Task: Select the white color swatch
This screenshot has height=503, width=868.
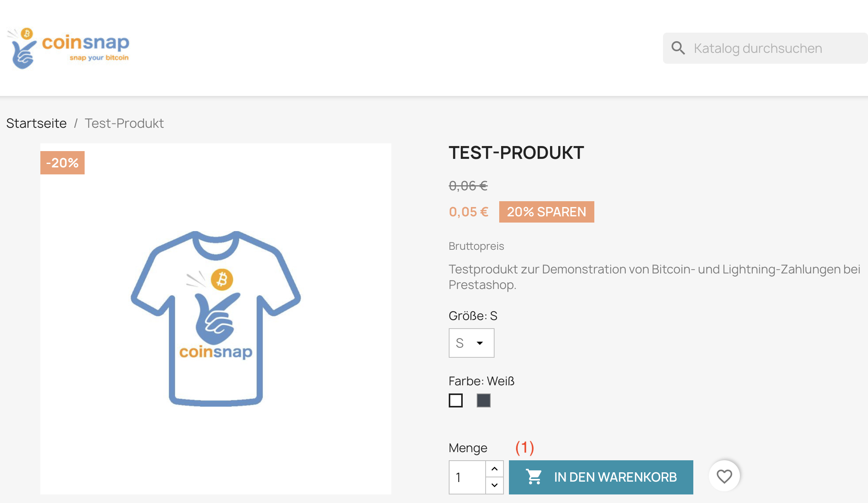Action: click(456, 400)
